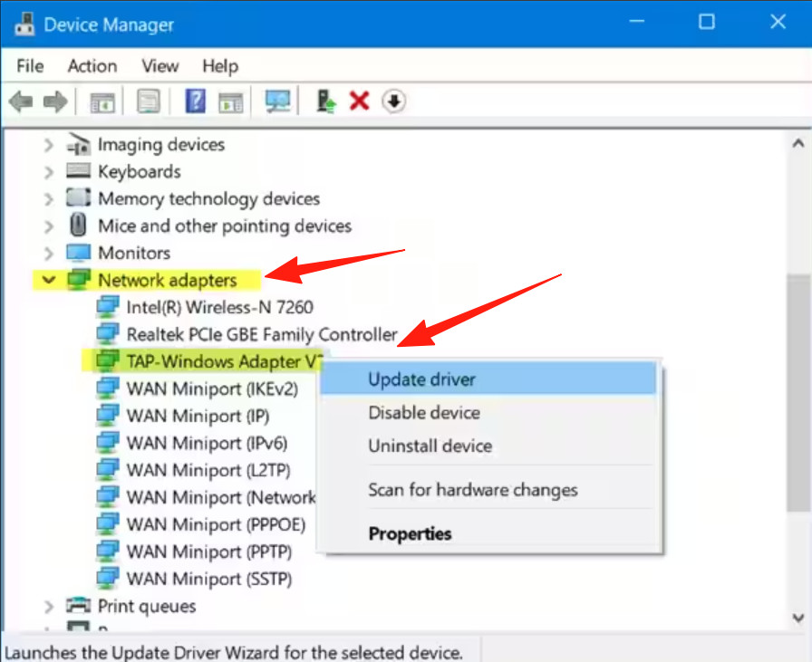Image resolution: width=812 pixels, height=662 pixels.
Task: Click red X Uninstall device icon
Action: (359, 101)
